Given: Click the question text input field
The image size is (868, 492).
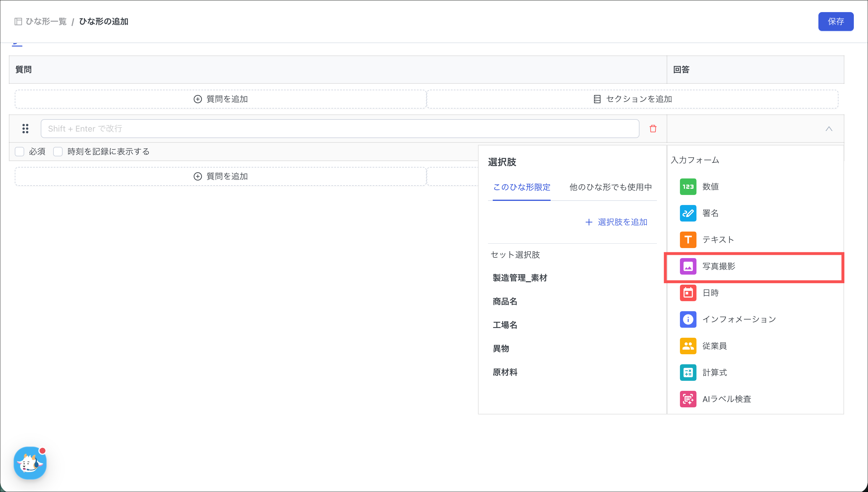Looking at the screenshot, I should pos(340,129).
